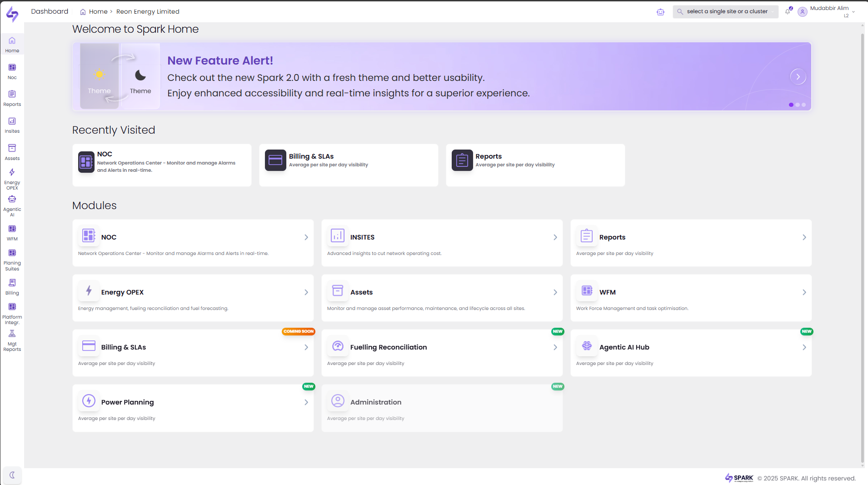Image resolution: width=868 pixels, height=485 pixels.
Task: Select the Noc item in the sidebar
Action: [x=12, y=71]
